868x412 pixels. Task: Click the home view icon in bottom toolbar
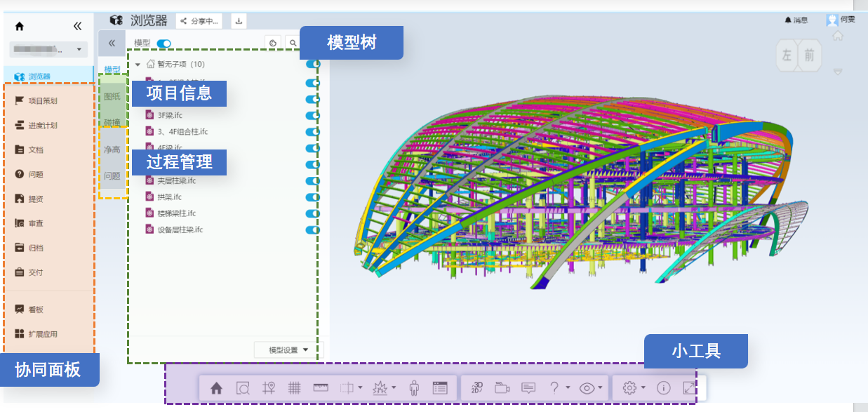point(217,387)
